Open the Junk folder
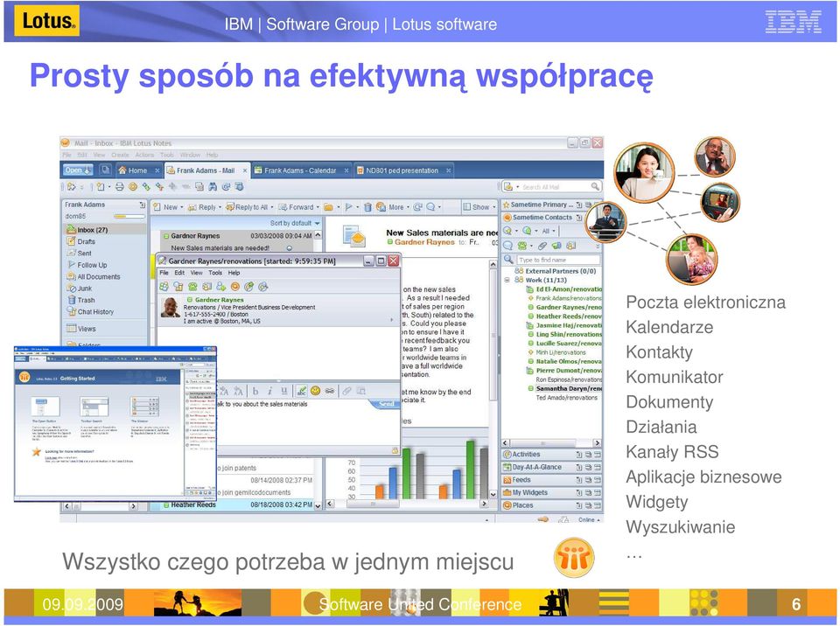840x626 pixels. click(85, 289)
